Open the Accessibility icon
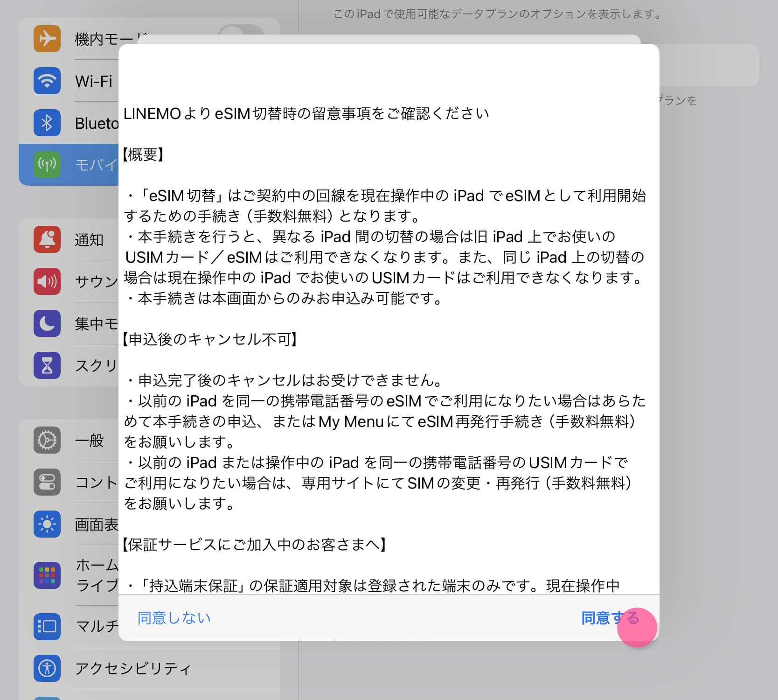778x700 pixels. click(x=47, y=668)
